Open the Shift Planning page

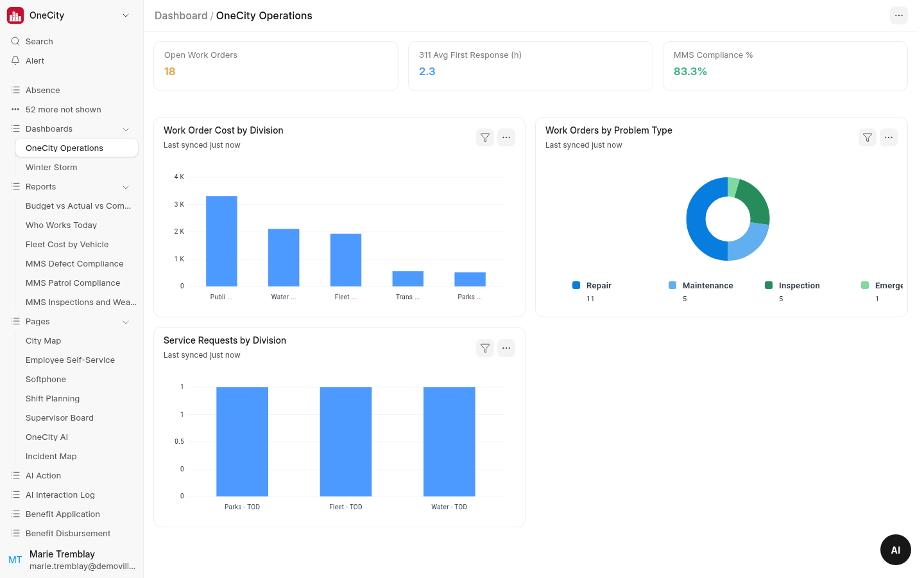point(76,398)
